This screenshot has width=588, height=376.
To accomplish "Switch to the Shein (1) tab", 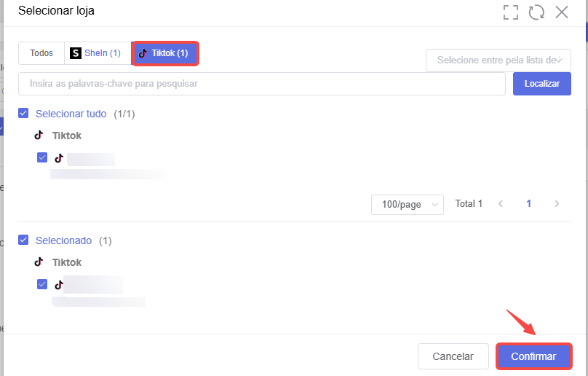I will (98, 53).
